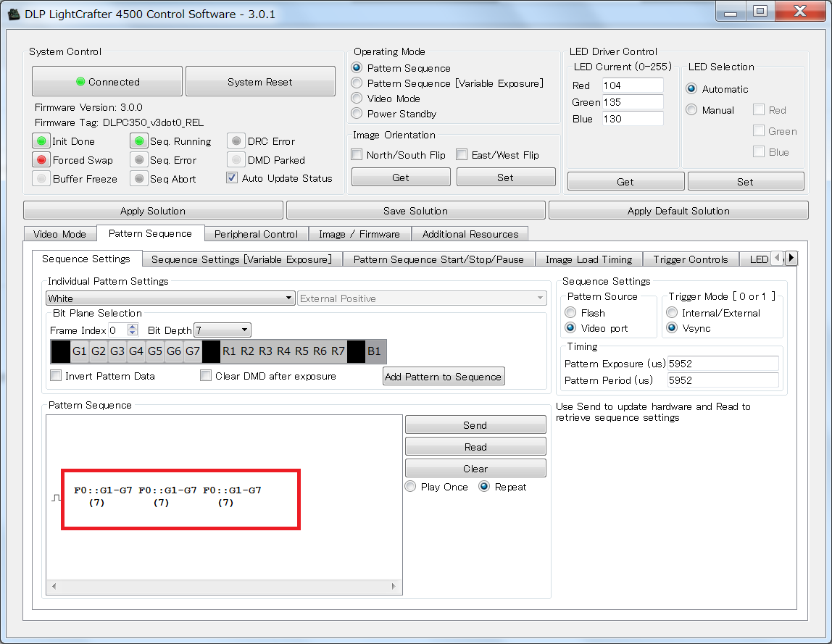Click the Pattern Period input field
The width and height of the screenshot is (832, 644).
[x=723, y=380]
